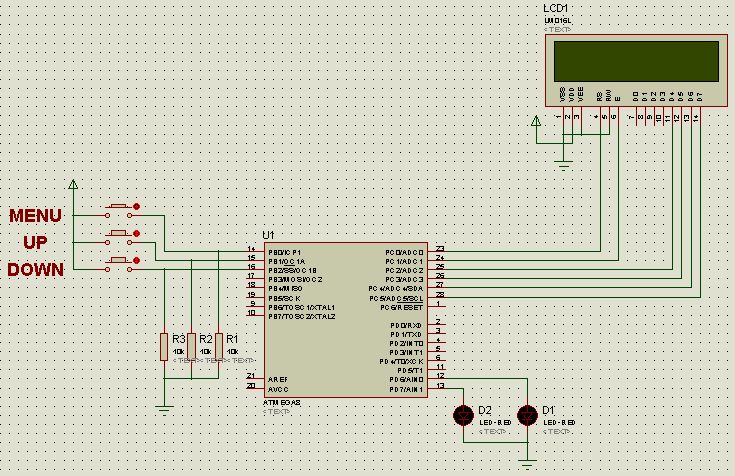Click the R2 reference label
735x476 pixels.
click(x=205, y=339)
